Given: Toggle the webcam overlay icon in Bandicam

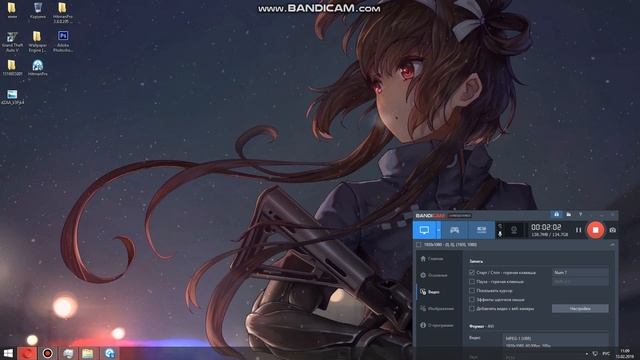Looking at the screenshot, I should click(x=514, y=230).
